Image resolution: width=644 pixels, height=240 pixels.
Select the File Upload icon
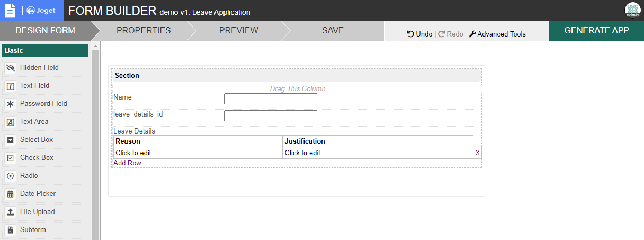click(x=10, y=212)
